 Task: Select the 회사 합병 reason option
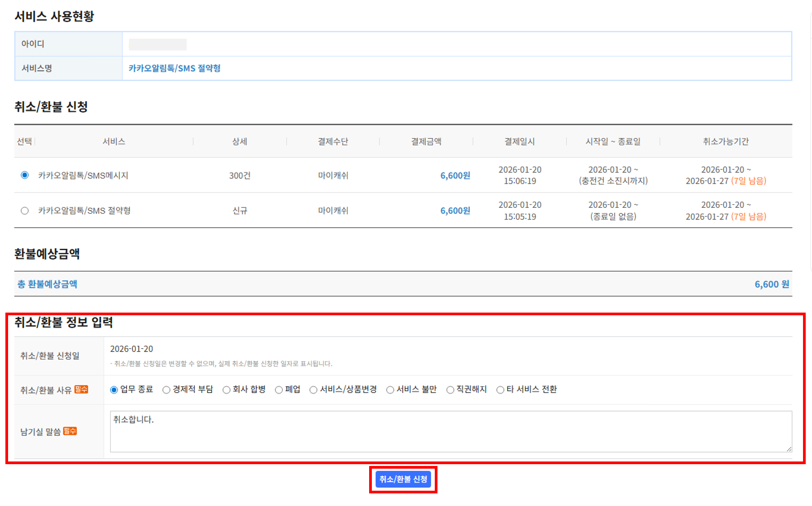tap(226, 390)
